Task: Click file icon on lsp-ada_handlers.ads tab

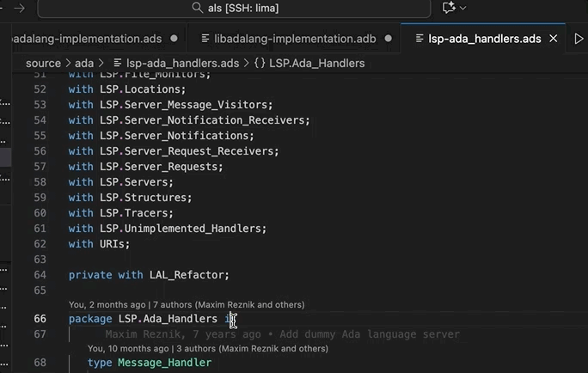Action: pyautogui.click(x=418, y=39)
